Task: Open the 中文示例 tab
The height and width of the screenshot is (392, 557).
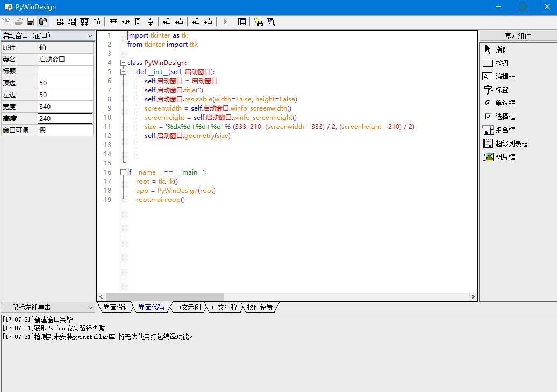Action: click(188, 307)
